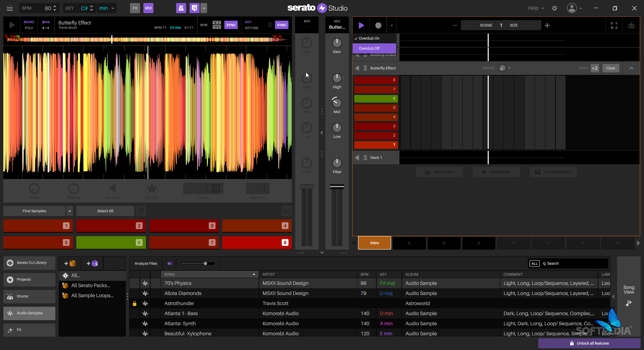Viewport: 644px width, 350px height.
Task: Click the library preview speaker icon
Action: pos(170,263)
